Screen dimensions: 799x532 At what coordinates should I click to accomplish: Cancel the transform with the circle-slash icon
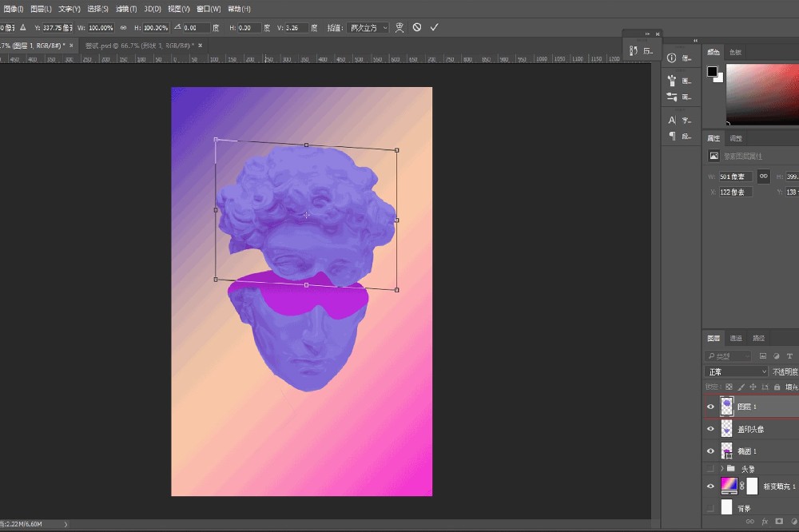tap(417, 27)
